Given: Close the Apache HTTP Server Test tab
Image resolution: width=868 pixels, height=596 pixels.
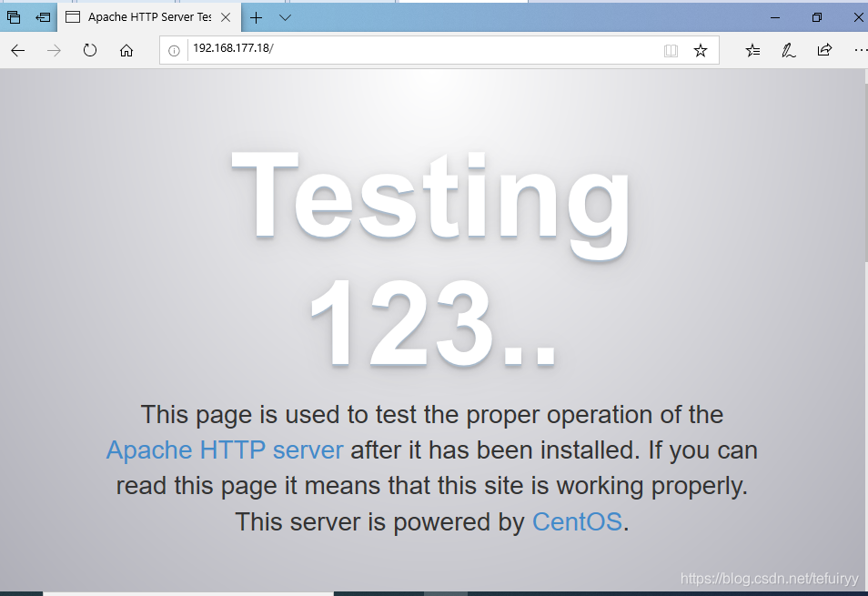Looking at the screenshot, I should (x=226, y=17).
